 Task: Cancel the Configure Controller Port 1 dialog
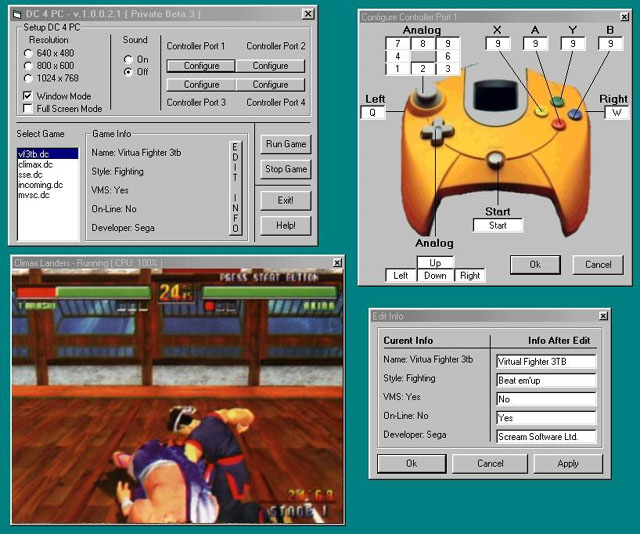click(598, 265)
